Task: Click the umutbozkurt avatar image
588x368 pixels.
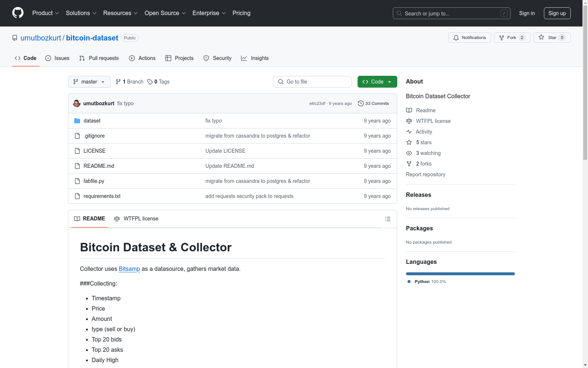Action: point(77,103)
